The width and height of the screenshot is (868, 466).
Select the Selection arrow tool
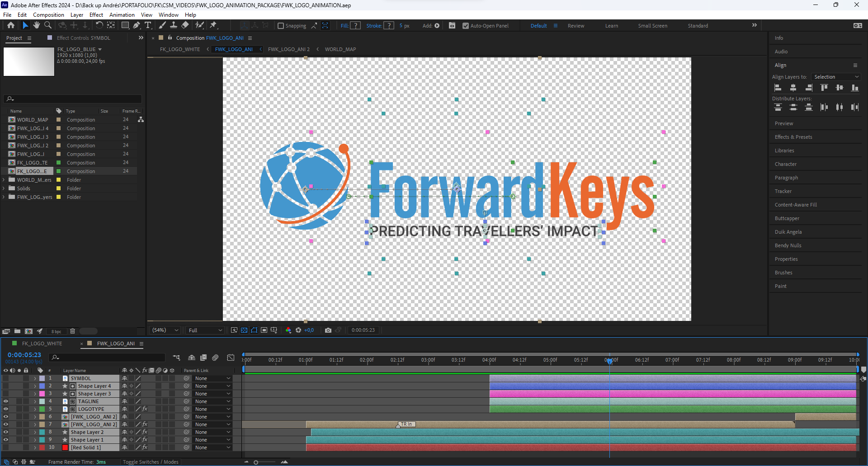(25, 25)
